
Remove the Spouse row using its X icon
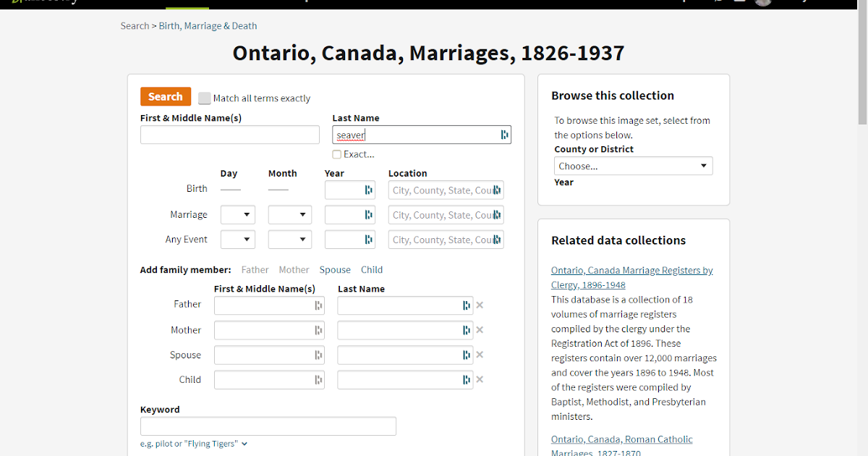coord(479,354)
